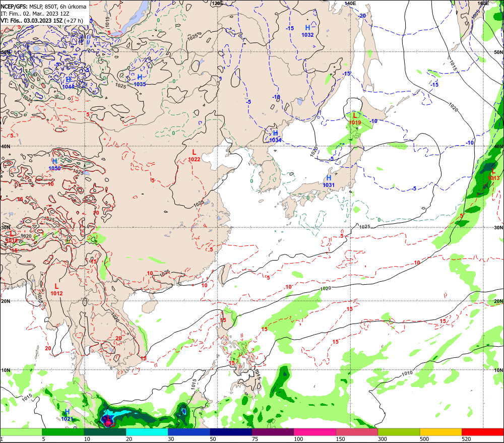504x443 pixels.
Task: Click the valid time 'VT: Fös.. 03.03.2023 15Z' line
Action: tap(42, 21)
